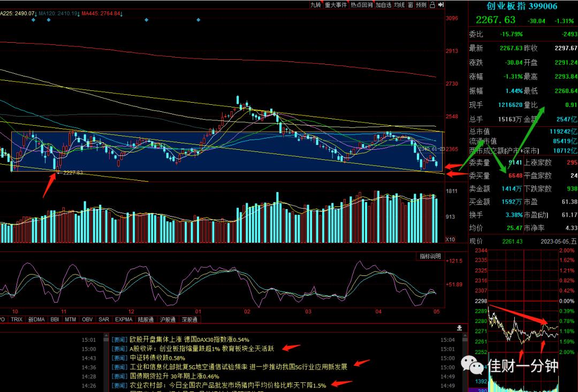578x392 pixels.
Task: Select the 沪股通 tab
Action: pos(168,319)
